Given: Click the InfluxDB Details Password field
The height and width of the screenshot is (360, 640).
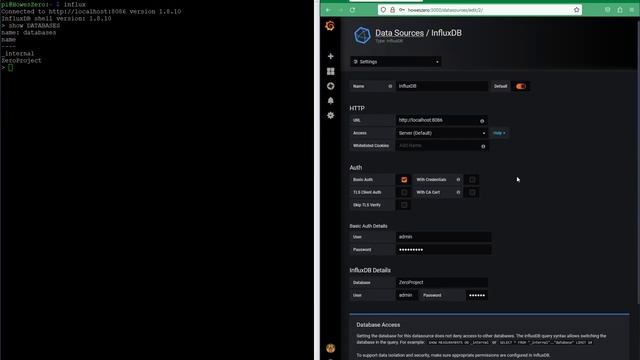Looking at the screenshot, I should [x=477, y=295].
